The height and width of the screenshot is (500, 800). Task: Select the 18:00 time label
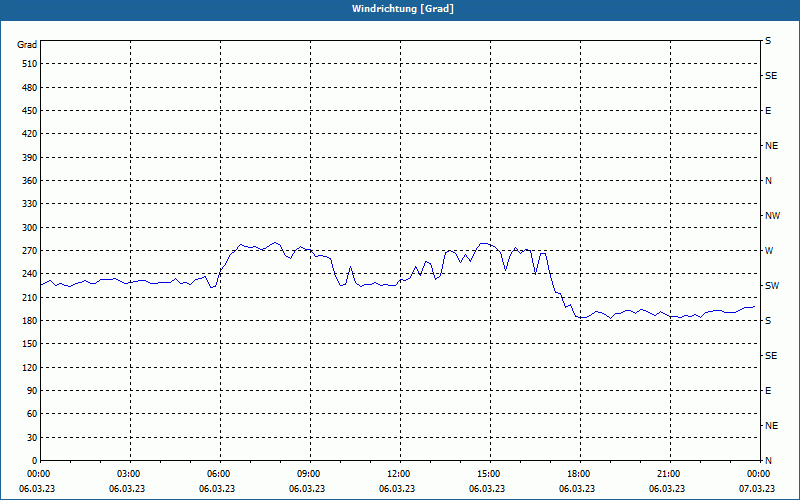point(579,474)
